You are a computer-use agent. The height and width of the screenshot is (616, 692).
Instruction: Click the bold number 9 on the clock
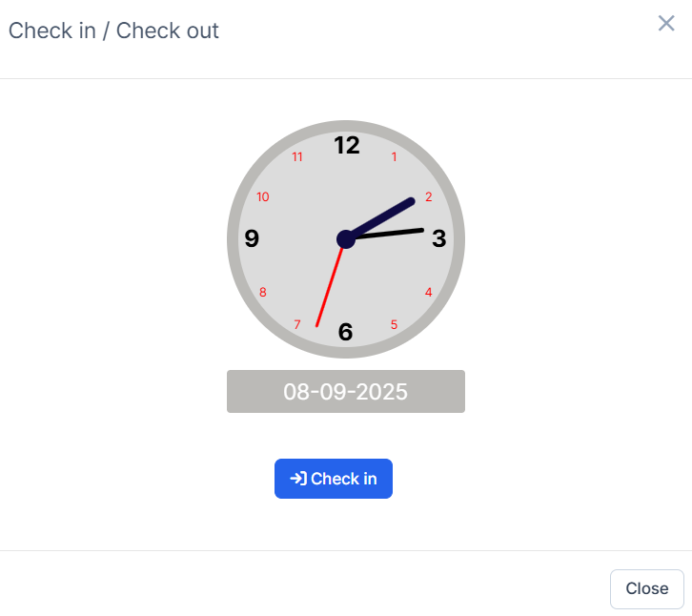coord(252,238)
